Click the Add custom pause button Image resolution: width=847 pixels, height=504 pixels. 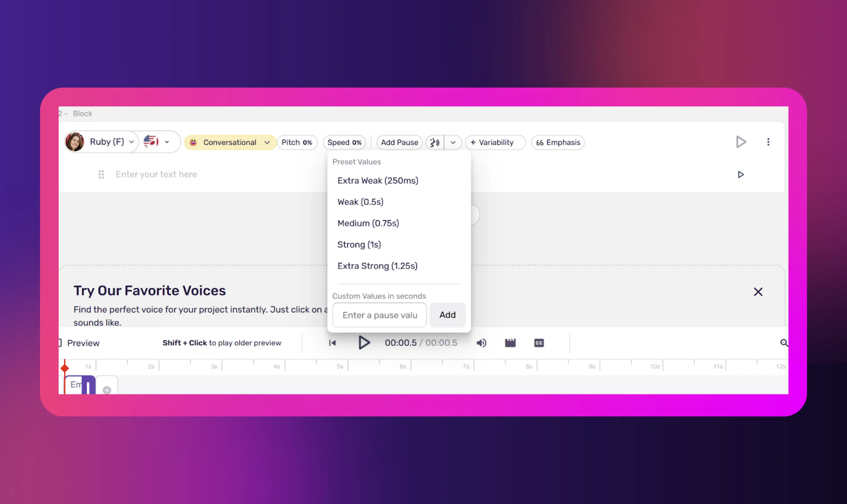point(447,315)
